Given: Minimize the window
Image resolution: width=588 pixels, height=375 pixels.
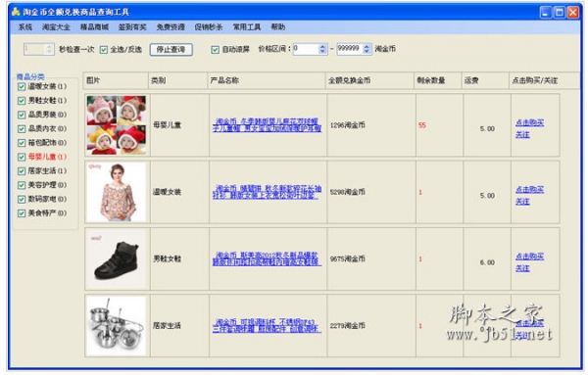Looking at the screenshot, I should [x=546, y=13].
